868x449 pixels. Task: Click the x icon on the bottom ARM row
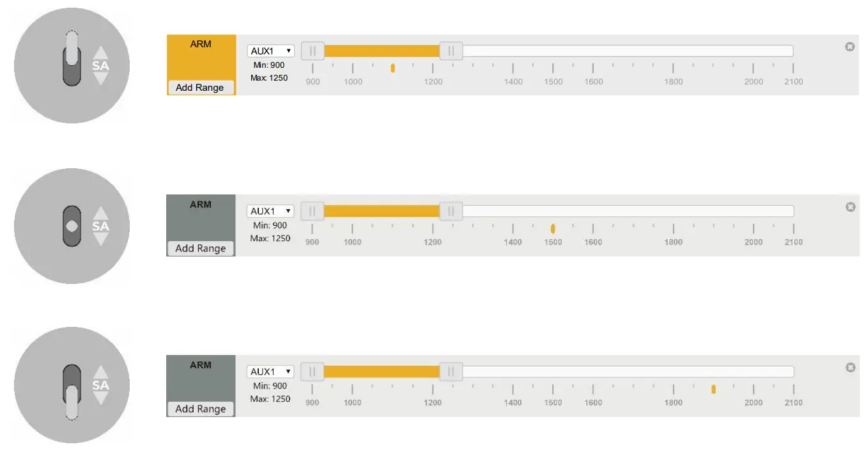pos(850,367)
